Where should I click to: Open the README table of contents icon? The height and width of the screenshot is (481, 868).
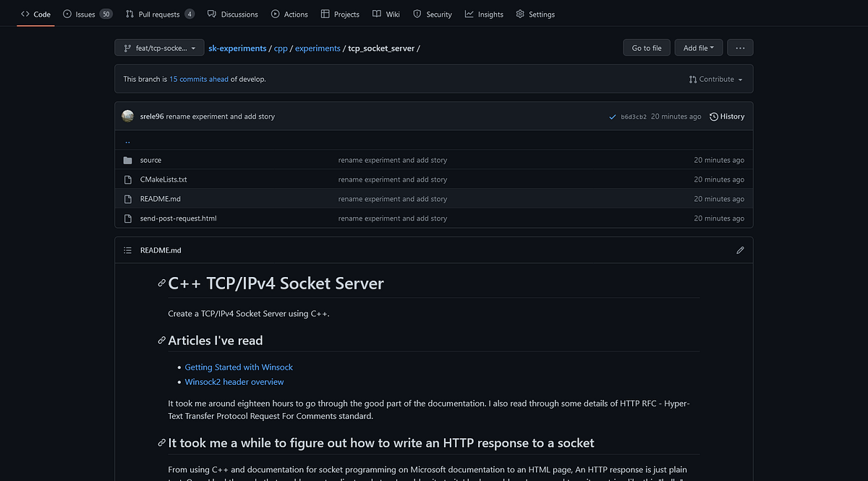pyautogui.click(x=128, y=250)
